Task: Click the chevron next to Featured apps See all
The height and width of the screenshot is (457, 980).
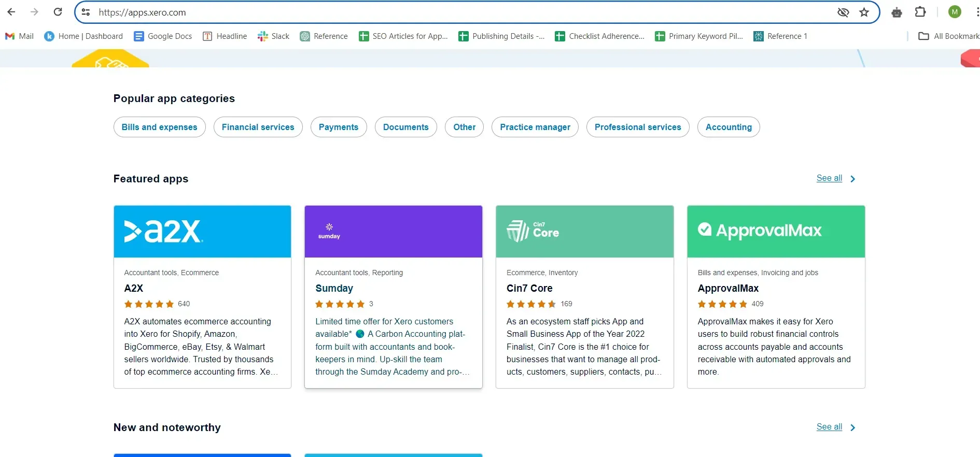Action: 852,179
